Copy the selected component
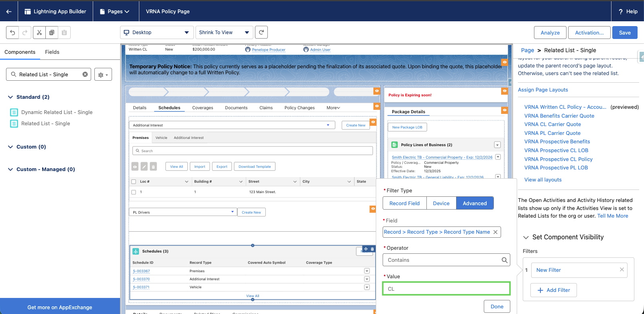Image resolution: width=644 pixels, height=314 pixels. click(x=52, y=33)
